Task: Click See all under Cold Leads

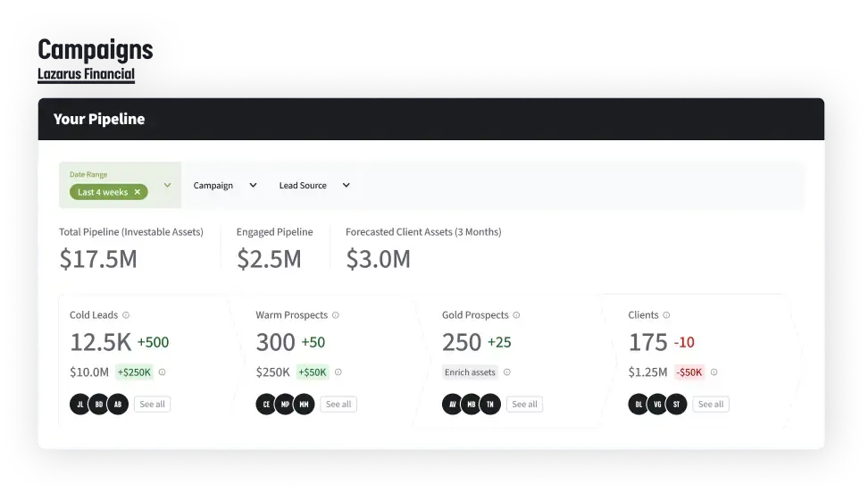Action: click(x=153, y=404)
